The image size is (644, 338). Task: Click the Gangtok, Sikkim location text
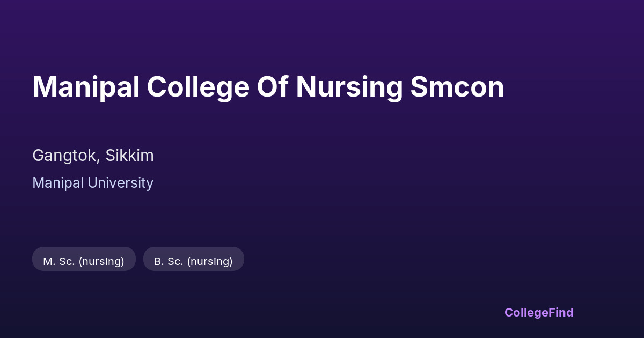tap(93, 156)
